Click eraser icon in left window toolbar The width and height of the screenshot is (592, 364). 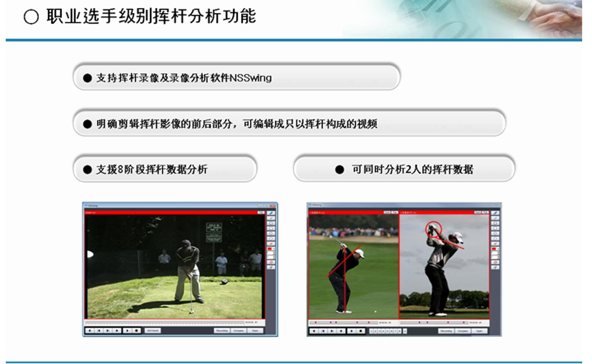coord(271,262)
